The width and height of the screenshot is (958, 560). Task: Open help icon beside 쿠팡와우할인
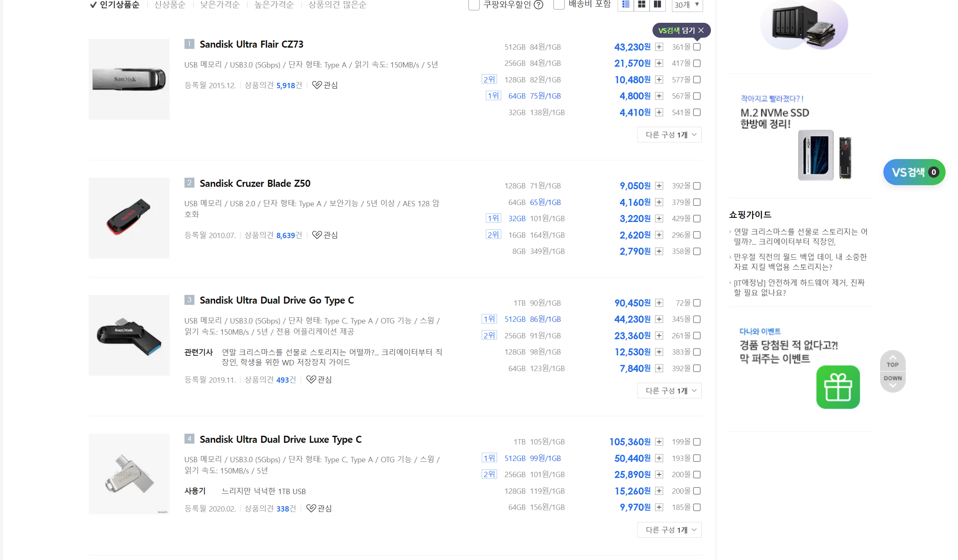click(538, 5)
